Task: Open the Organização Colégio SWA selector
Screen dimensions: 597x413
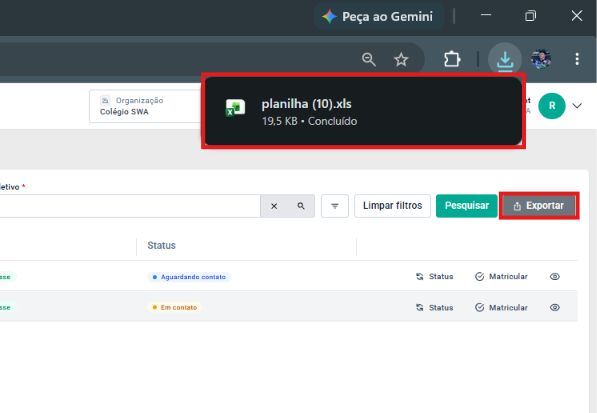Action: tap(145, 106)
